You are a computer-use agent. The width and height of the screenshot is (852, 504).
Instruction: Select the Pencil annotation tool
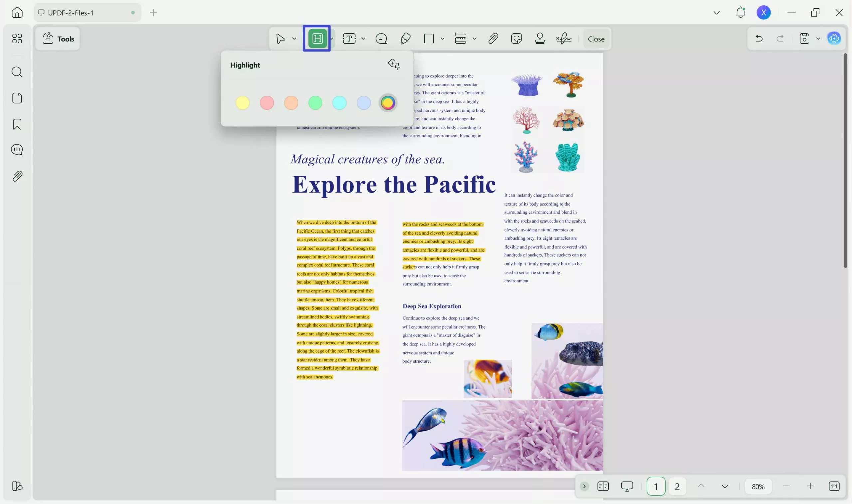click(405, 38)
